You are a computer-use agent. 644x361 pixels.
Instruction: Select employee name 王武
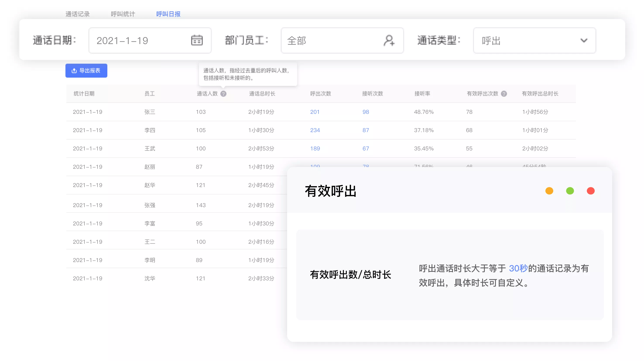150,148
